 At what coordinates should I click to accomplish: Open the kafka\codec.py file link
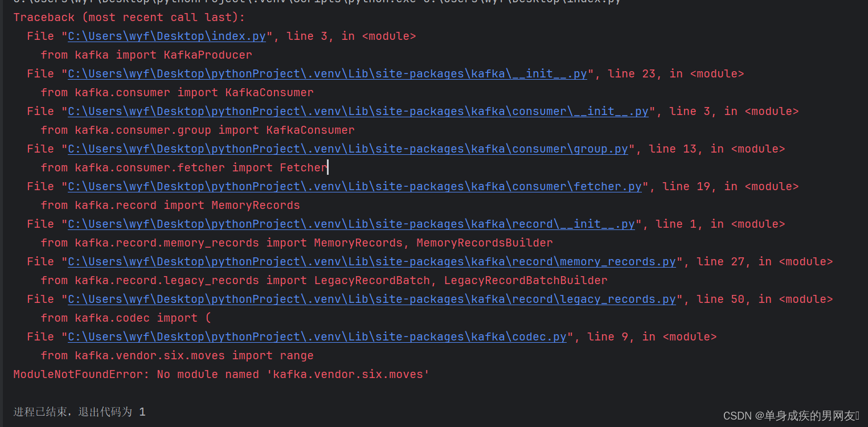point(317,337)
